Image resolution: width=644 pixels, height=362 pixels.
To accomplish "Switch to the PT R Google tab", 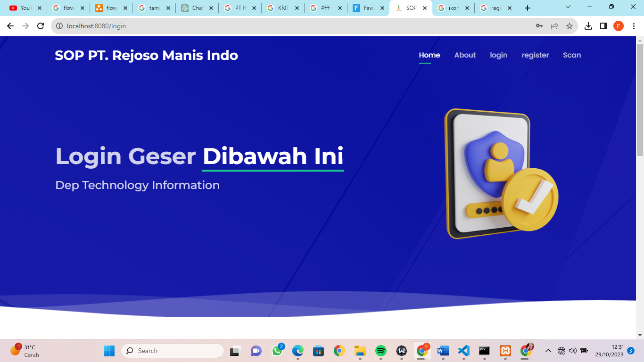I will point(239,8).
